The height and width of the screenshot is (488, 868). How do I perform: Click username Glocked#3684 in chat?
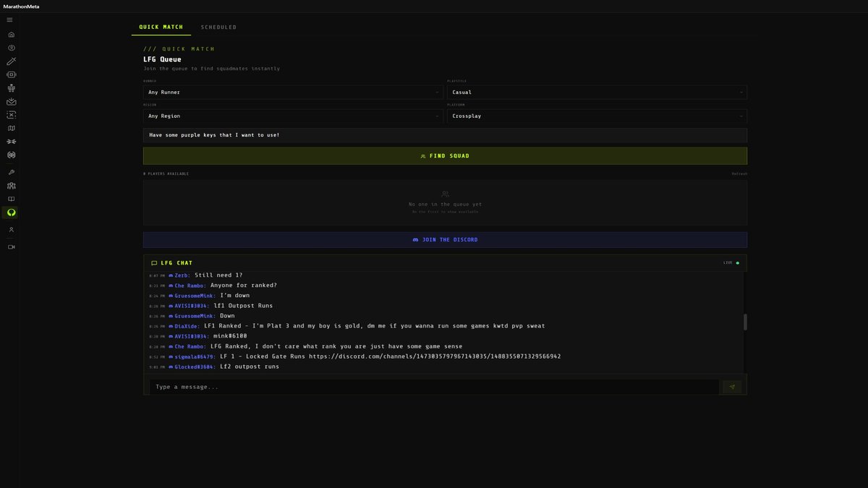click(x=196, y=367)
